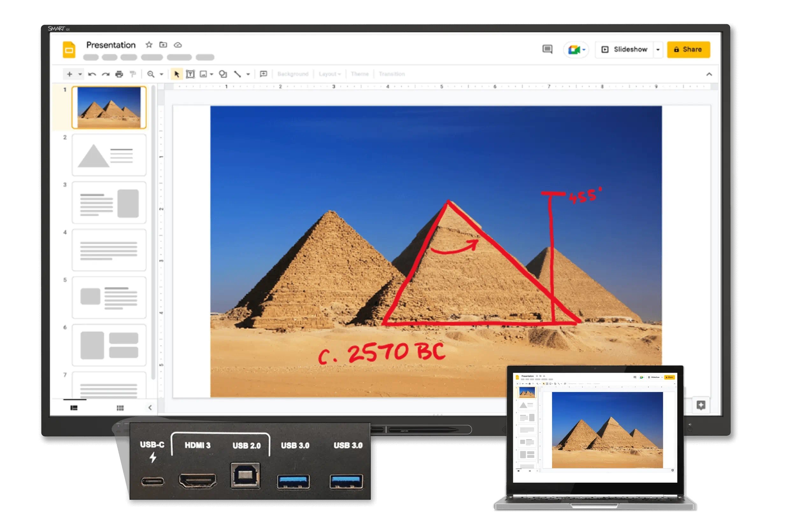Select the Shape insertion tool
The image size is (796, 532).
[222, 74]
